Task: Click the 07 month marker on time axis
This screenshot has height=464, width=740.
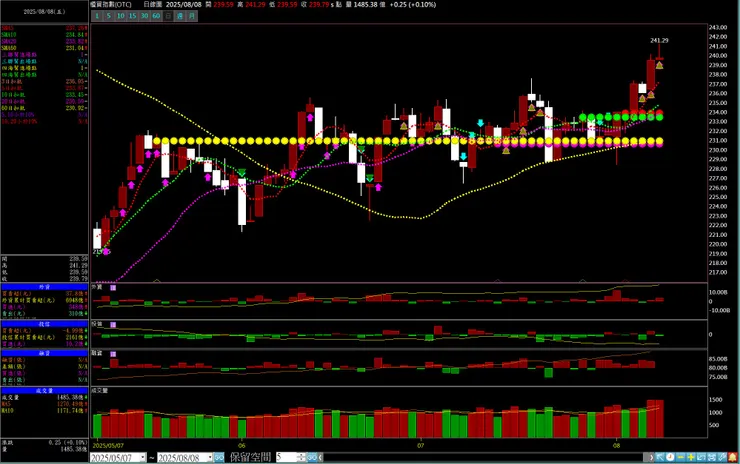Action: point(420,445)
